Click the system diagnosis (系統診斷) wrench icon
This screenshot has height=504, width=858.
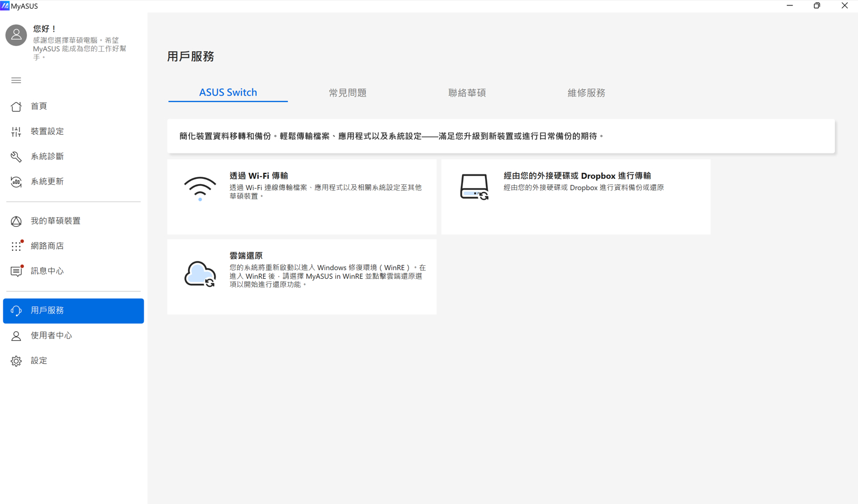pyautogui.click(x=16, y=157)
